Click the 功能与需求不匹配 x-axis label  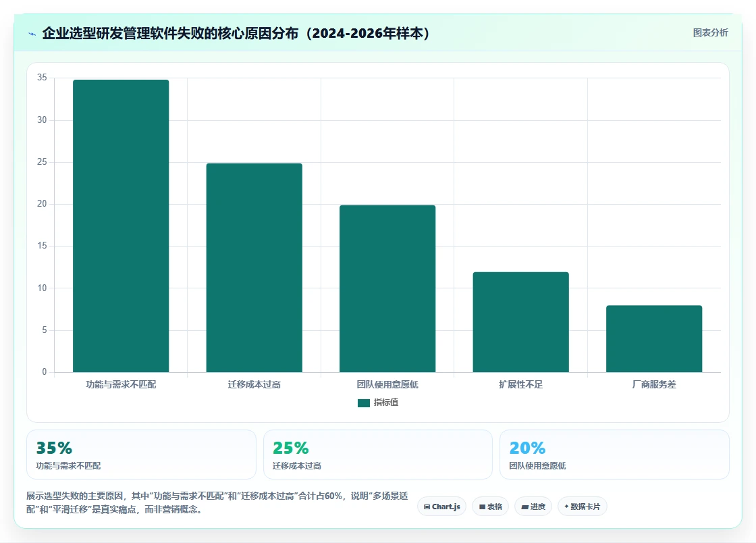click(x=121, y=384)
